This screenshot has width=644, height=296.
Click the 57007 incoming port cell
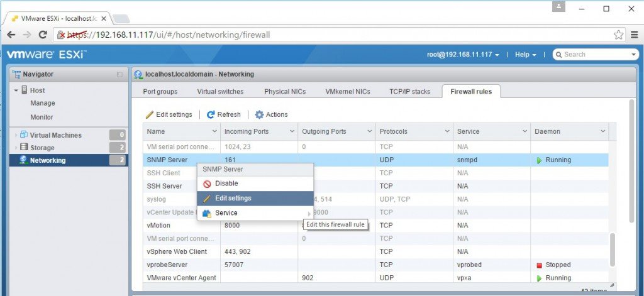[x=258, y=265]
